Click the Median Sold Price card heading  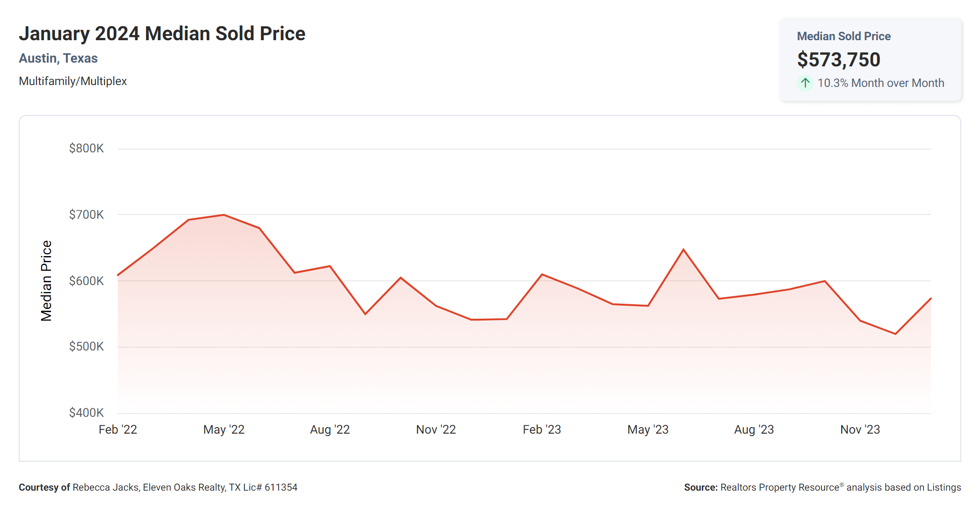(843, 36)
